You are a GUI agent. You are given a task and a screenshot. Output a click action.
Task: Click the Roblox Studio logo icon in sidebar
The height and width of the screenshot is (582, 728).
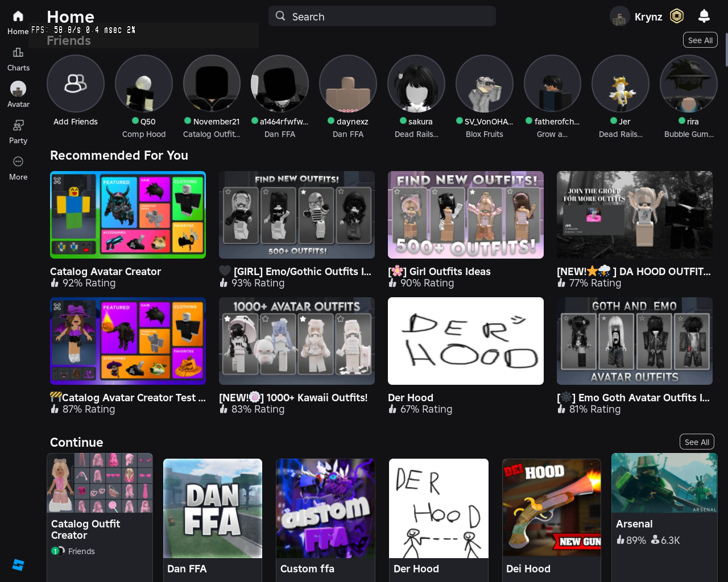click(x=18, y=565)
